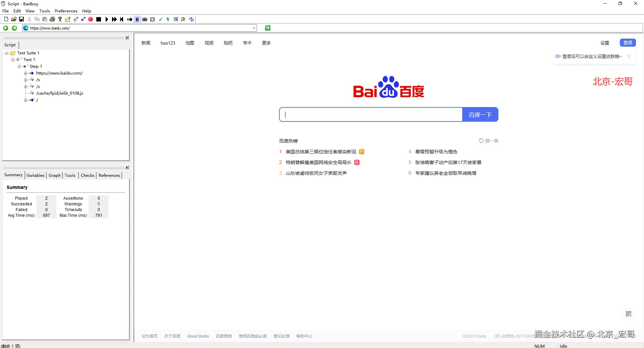Toggle the purple N record mode button
Image resolution: width=644 pixels, height=348 pixels.
[137, 19]
